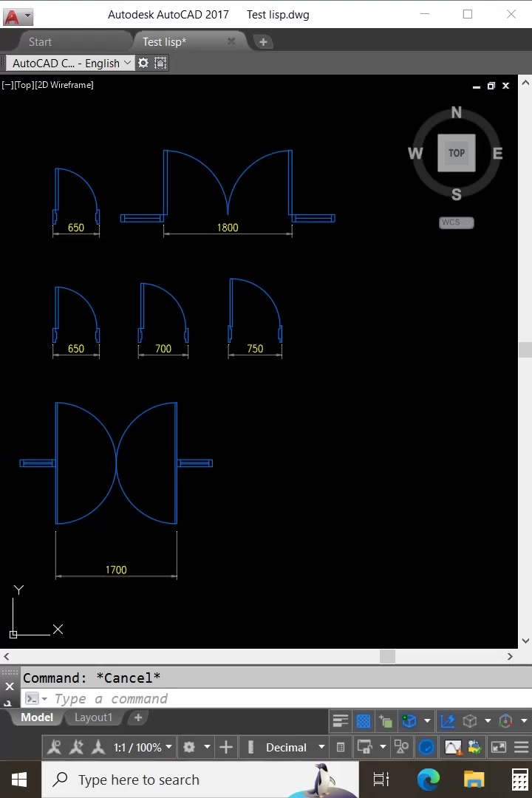Open the AutoCAD C... - English workspace dropdown
The image size is (532, 798).
click(x=70, y=63)
